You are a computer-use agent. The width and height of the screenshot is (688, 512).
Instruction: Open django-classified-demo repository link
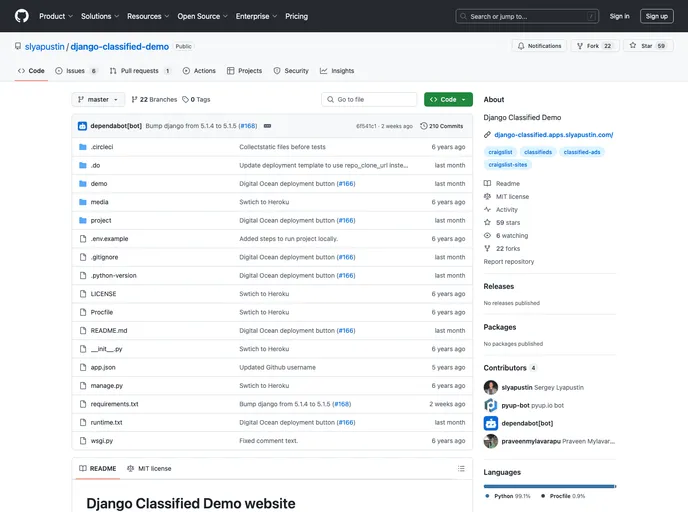point(119,47)
